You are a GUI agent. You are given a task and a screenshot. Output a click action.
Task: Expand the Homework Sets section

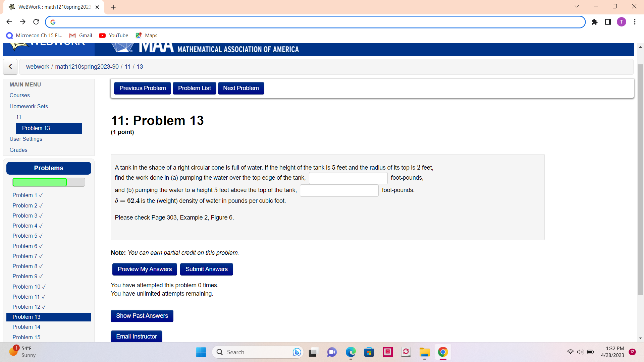tap(29, 106)
